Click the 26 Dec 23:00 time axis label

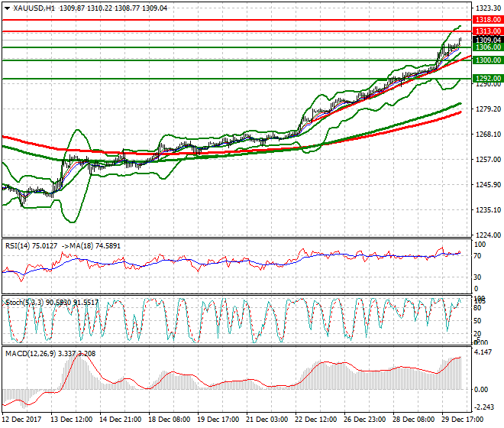click(x=364, y=420)
